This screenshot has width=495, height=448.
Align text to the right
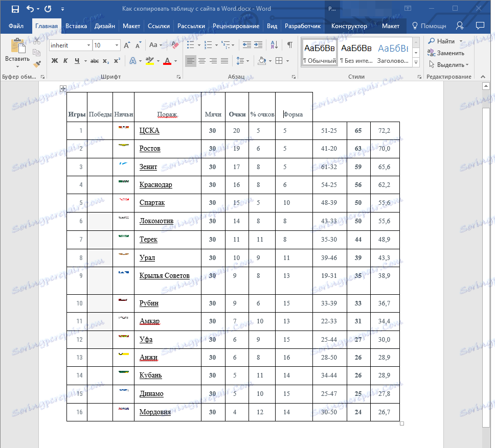[213, 61]
